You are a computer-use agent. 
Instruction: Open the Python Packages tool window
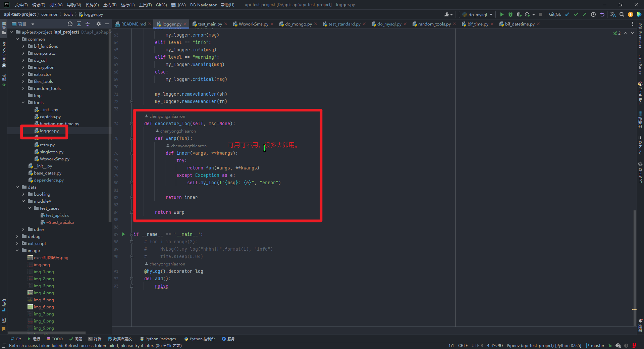[158, 339]
